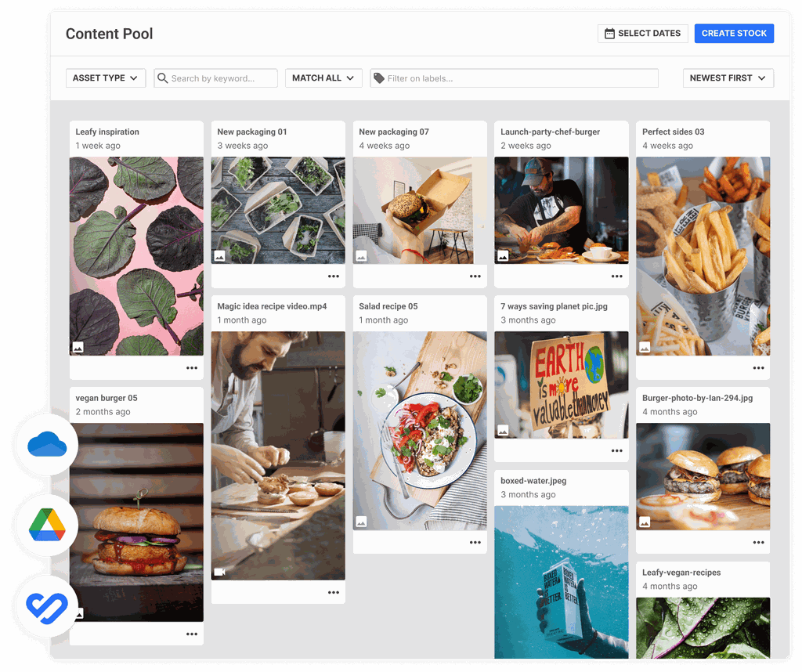Viewport: 802px width, 672px height.
Task: Open three-dot menu on New packaging 01 card
Action: (x=334, y=276)
